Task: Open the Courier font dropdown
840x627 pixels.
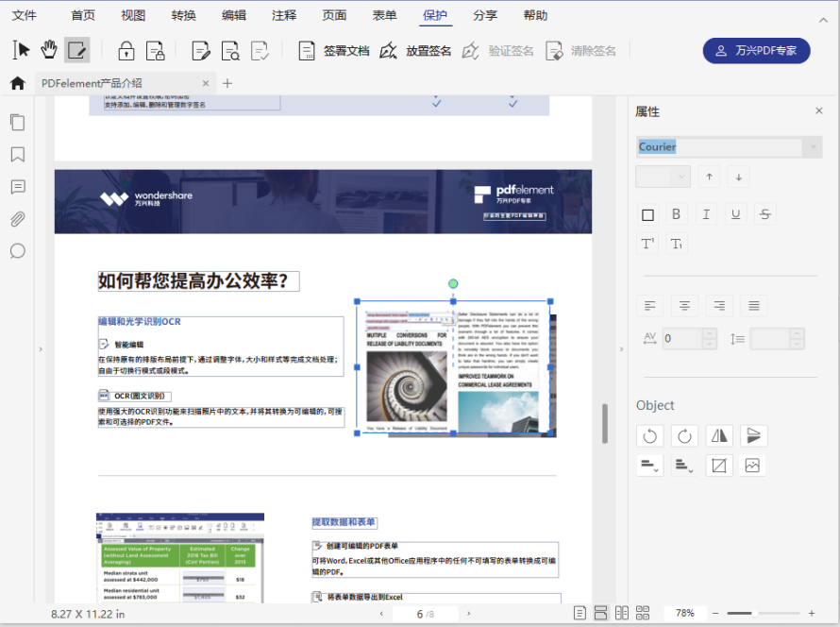Action: [810, 146]
